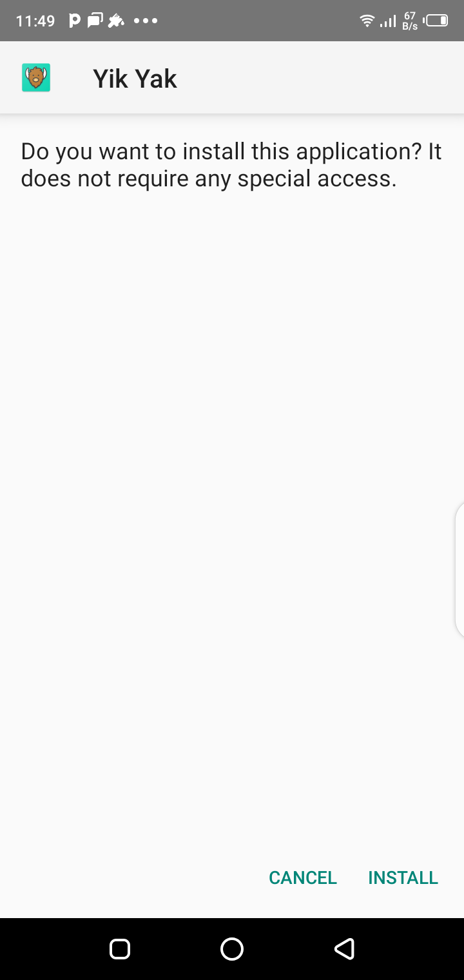Tap the chat bubbles notification icon

pos(95,21)
